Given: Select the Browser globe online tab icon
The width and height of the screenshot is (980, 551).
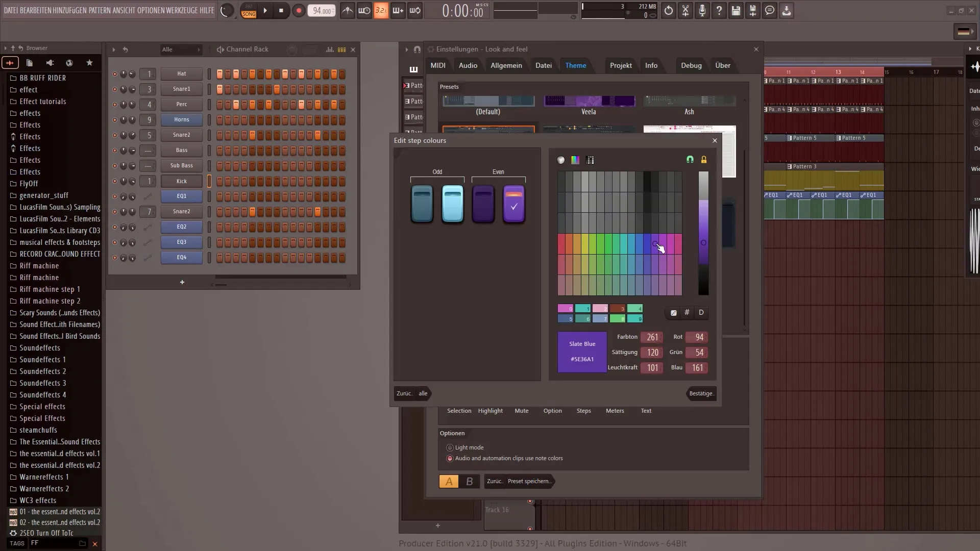Looking at the screenshot, I should tap(69, 63).
